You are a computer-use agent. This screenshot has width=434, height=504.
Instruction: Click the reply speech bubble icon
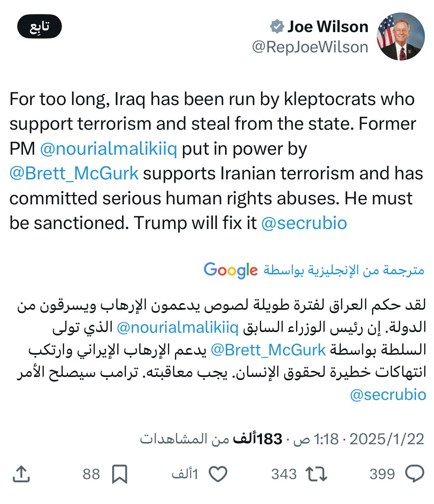pos(414,474)
